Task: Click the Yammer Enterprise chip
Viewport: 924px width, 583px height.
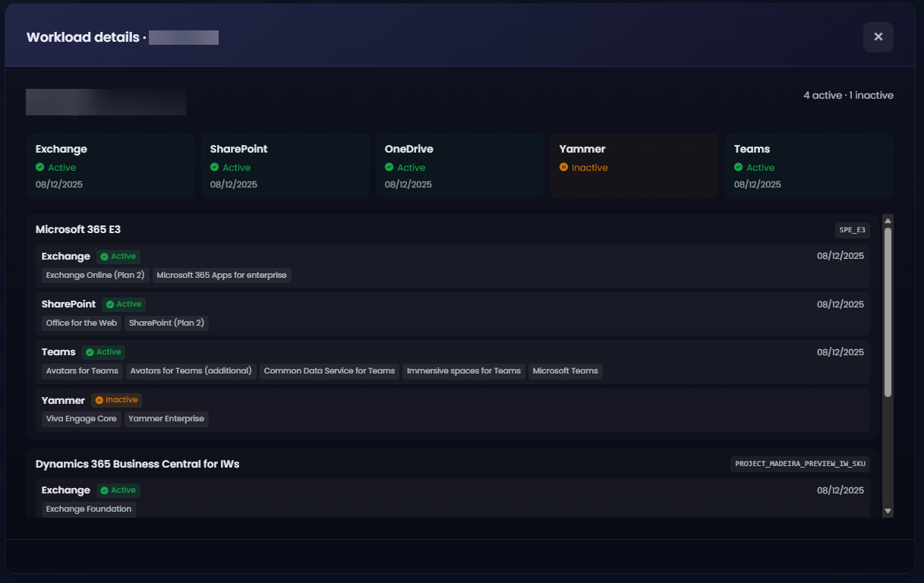Action: tap(166, 418)
